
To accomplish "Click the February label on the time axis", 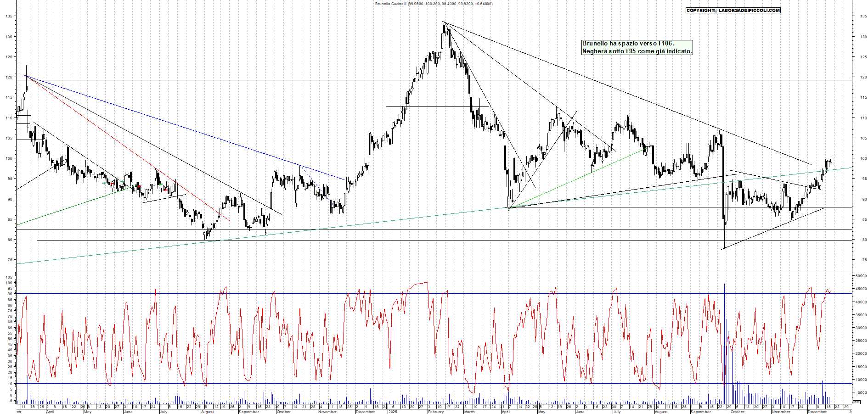I will [435, 412].
